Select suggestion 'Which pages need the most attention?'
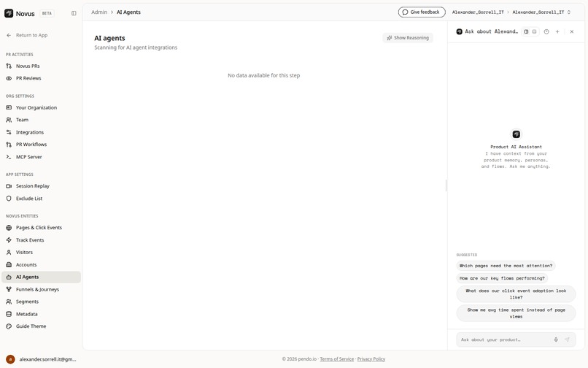This screenshot has height=368, width=588. pos(506,266)
